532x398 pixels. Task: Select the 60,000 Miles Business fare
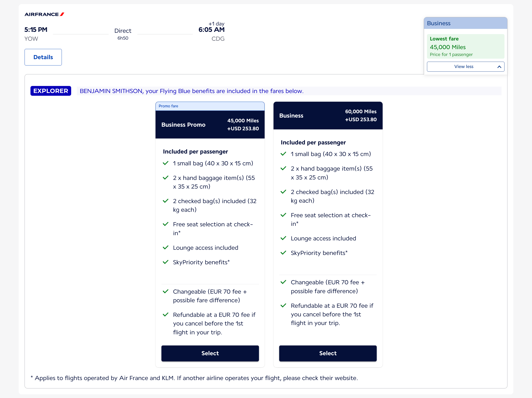[x=328, y=353]
